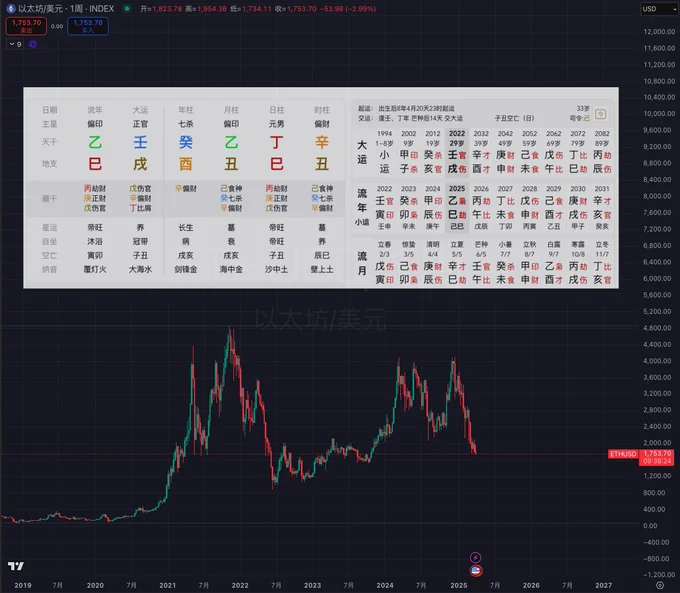680x593 pixels.
Task: Click the 0.00 price axis label
Action: (x=650, y=526)
